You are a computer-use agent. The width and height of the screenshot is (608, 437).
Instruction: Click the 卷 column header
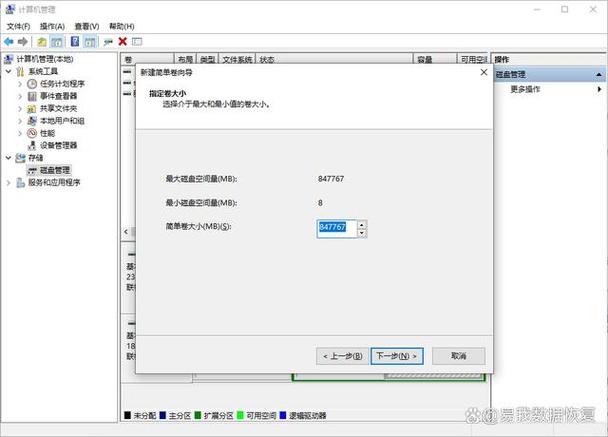pyautogui.click(x=147, y=59)
